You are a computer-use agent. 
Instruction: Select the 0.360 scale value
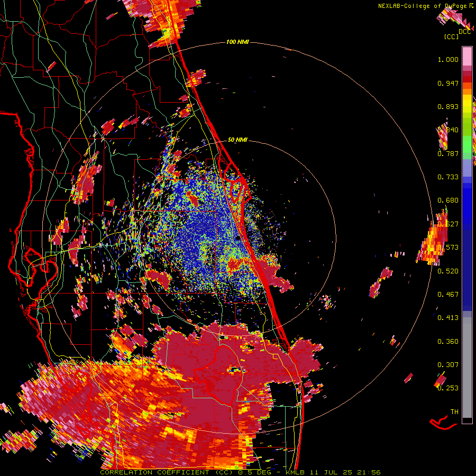448,341
